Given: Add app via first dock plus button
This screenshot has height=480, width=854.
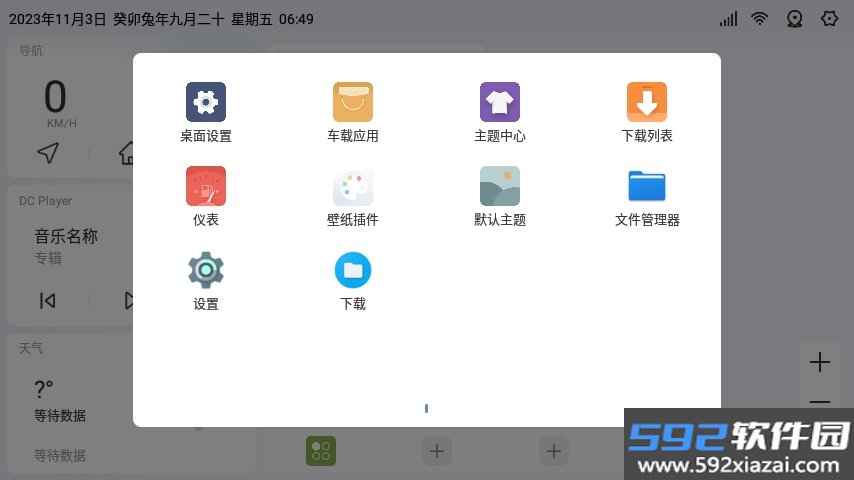Looking at the screenshot, I should point(437,451).
